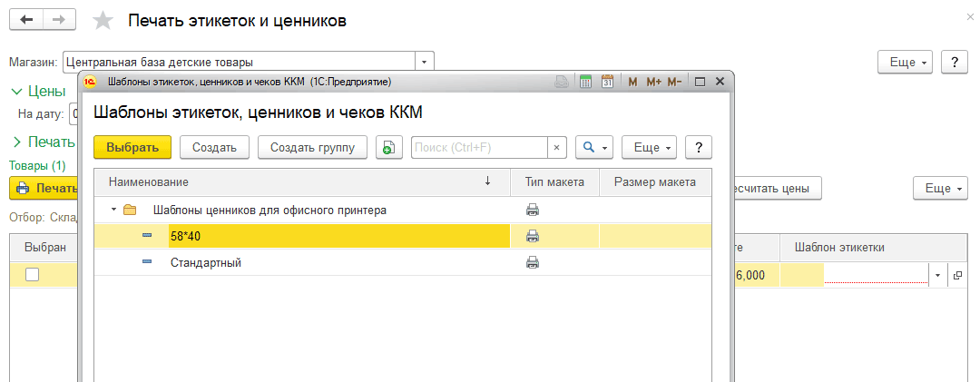Click the Размер макета column header
980x382 pixels.
point(655,182)
